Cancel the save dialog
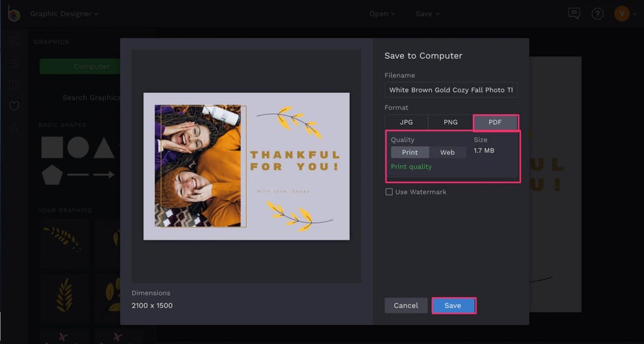 click(x=406, y=305)
